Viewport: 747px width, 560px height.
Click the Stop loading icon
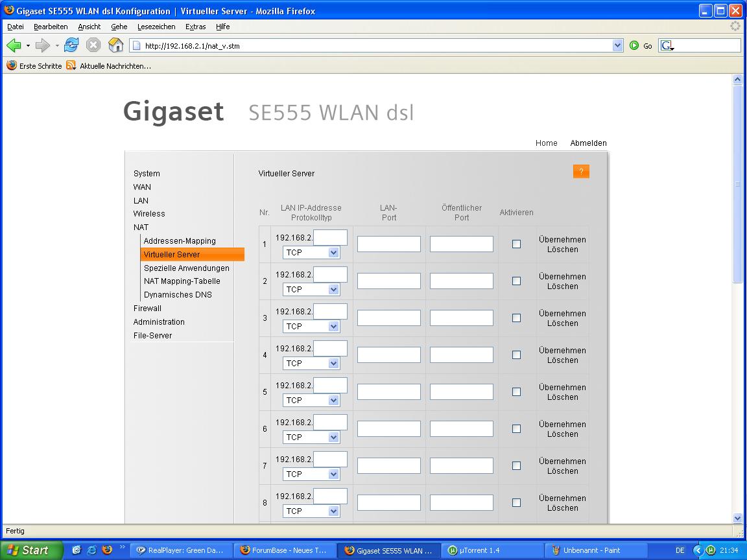pyautogui.click(x=93, y=45)
